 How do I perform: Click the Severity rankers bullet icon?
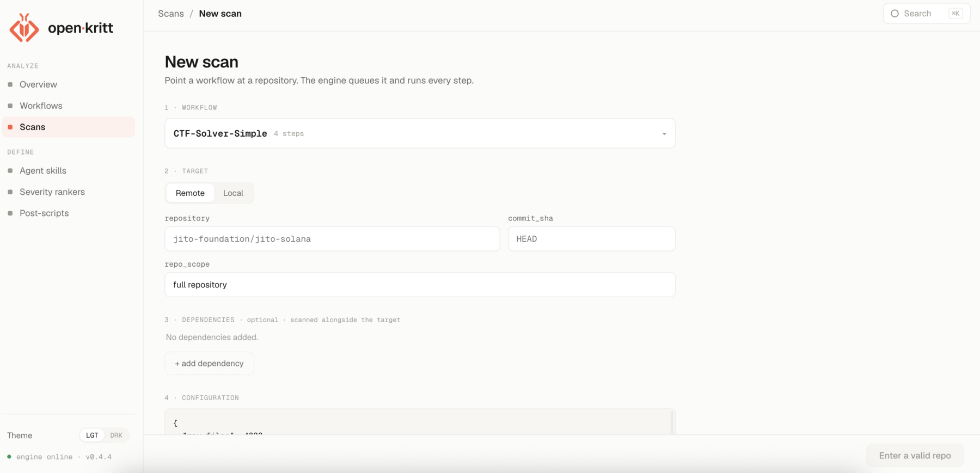tap(10, 192)
